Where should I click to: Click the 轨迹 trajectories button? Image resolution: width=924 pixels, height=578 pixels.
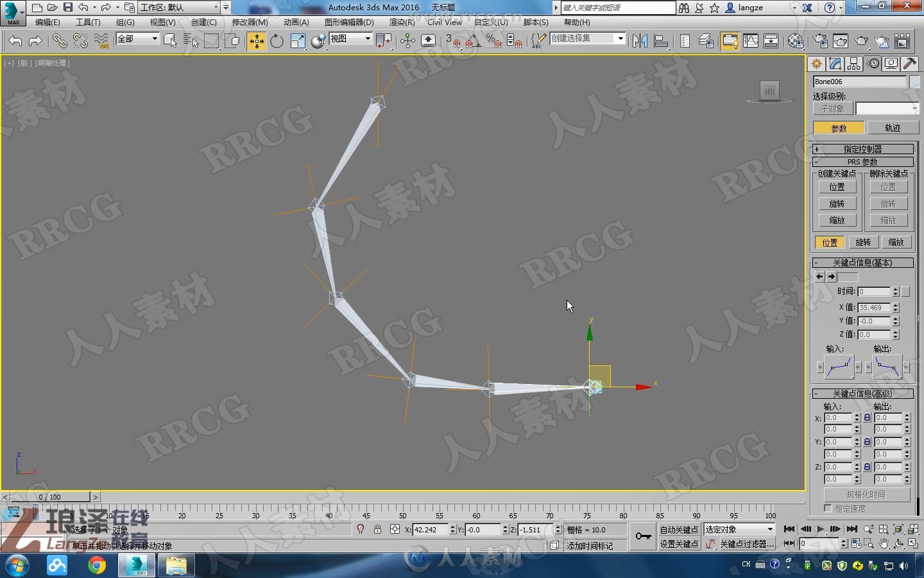(x=893, y=128)
